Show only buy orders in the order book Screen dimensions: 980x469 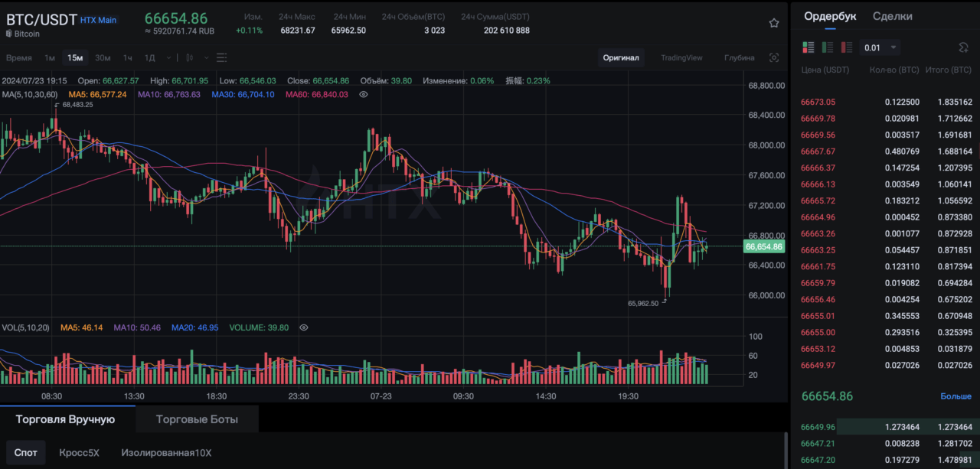tap(828, 47)
